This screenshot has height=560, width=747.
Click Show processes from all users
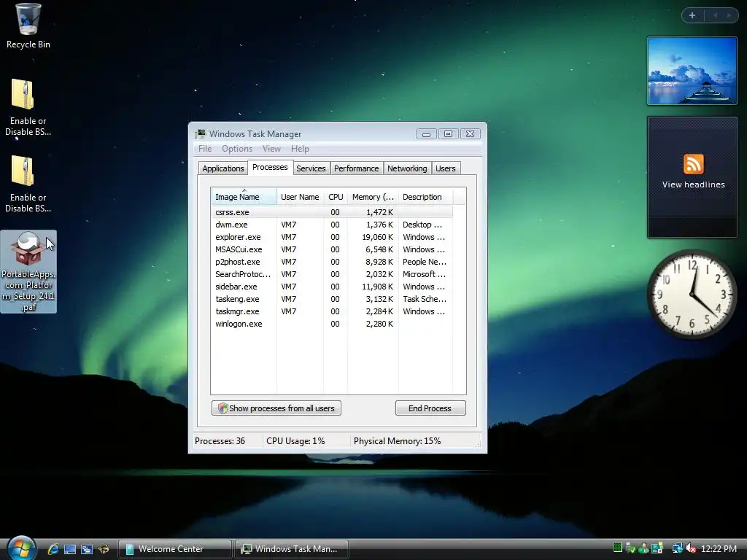pyautogui.click(x=276, y=408)
